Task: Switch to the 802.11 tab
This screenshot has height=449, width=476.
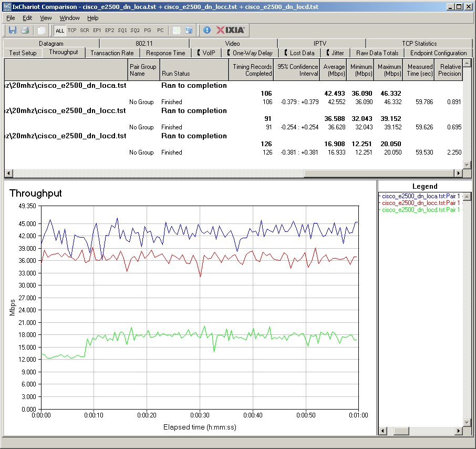Action: tap(144, 44)
